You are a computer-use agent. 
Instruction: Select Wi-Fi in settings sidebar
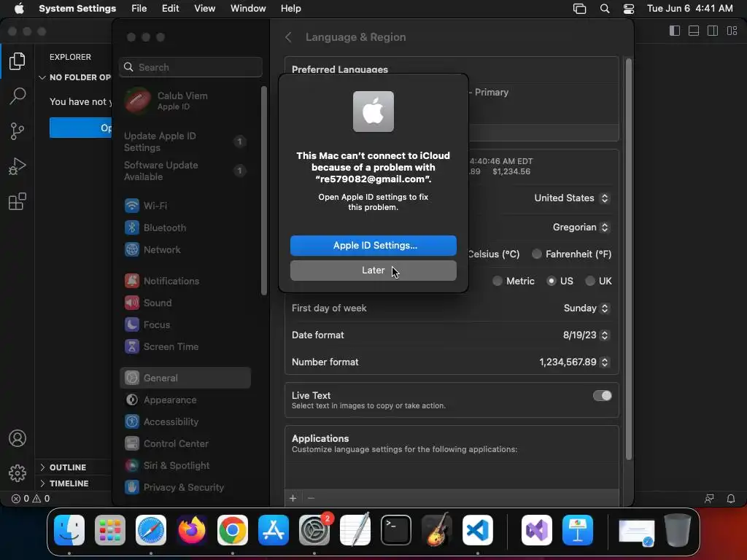pos(185,206)
